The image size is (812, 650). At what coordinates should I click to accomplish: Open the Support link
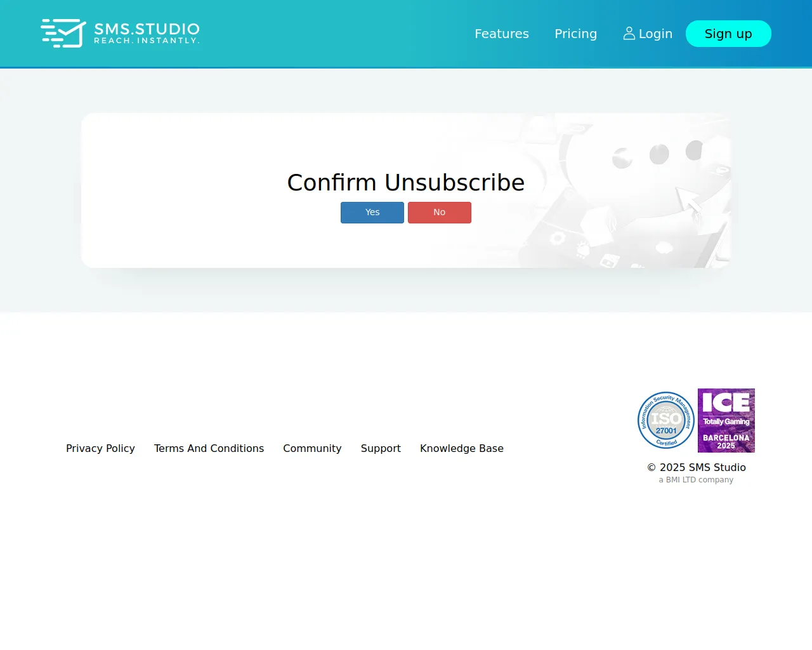381,448
